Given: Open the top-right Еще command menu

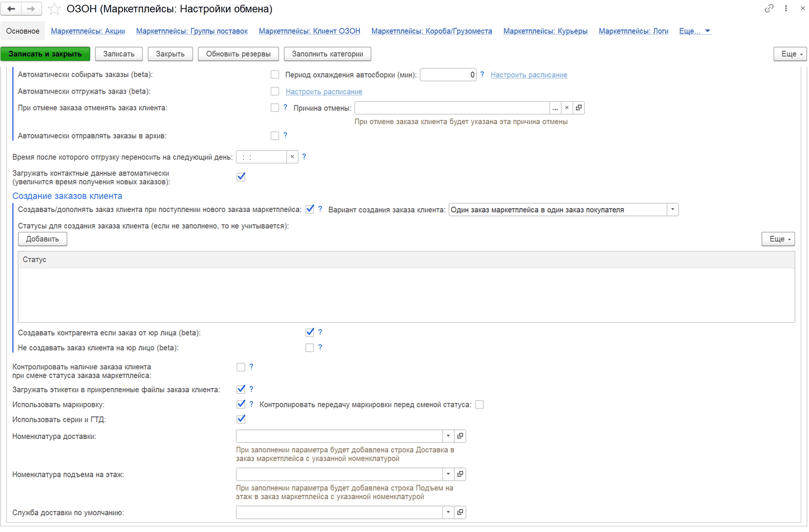Looking at the screenshot, I should (x=790, y=54).
